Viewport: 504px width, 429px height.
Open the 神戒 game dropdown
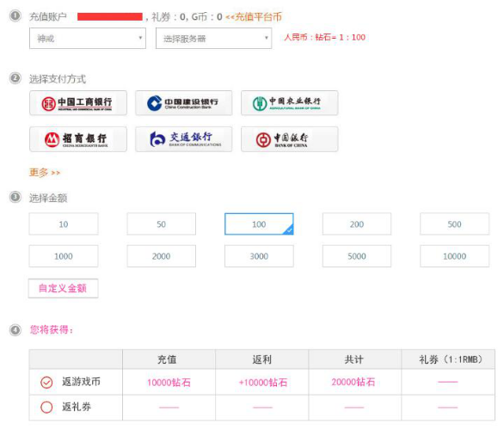[x=88, y=38]
